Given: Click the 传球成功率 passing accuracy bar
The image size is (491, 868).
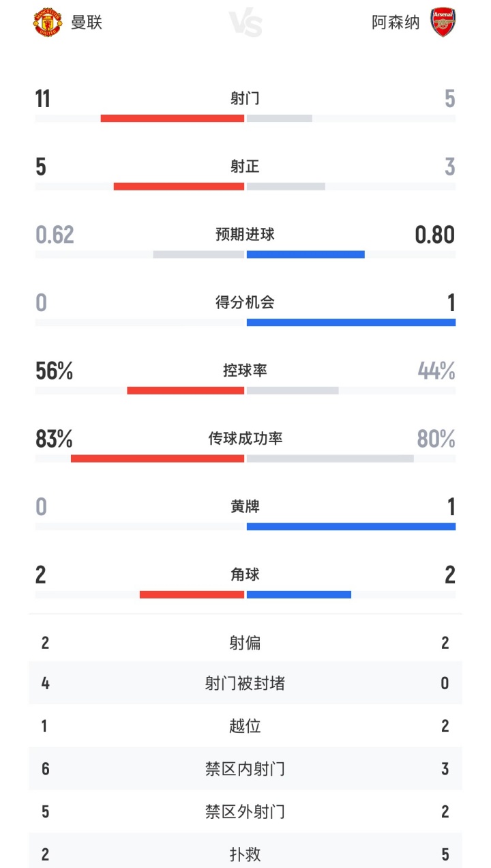Looking at the screenshot, I should (245, 459).
